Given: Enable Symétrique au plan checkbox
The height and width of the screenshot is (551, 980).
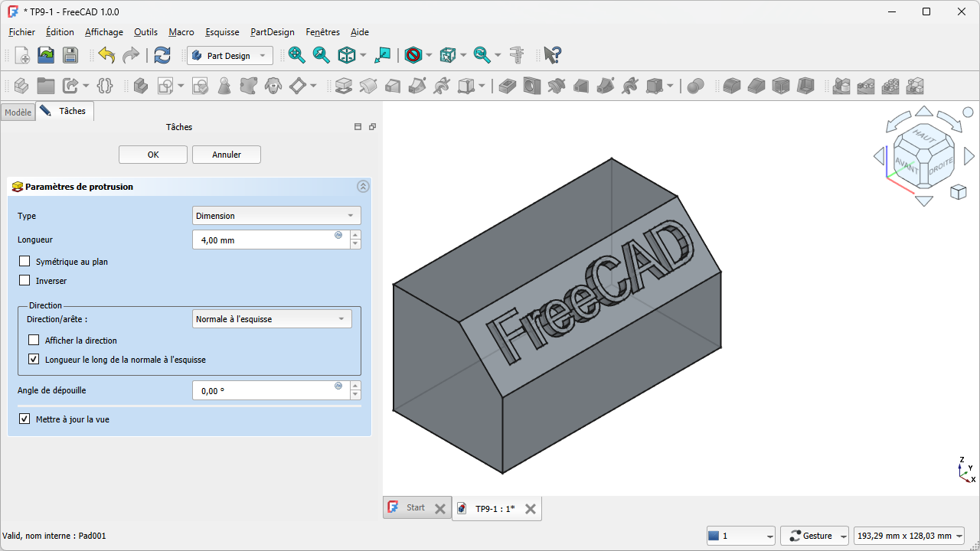Looking at the screenshot, I should coord(24,262).
